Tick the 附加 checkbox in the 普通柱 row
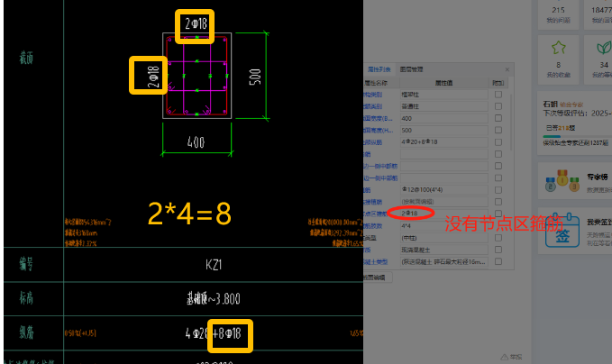The width and height of the screenshot is (612, 364). tap(498, 106)
